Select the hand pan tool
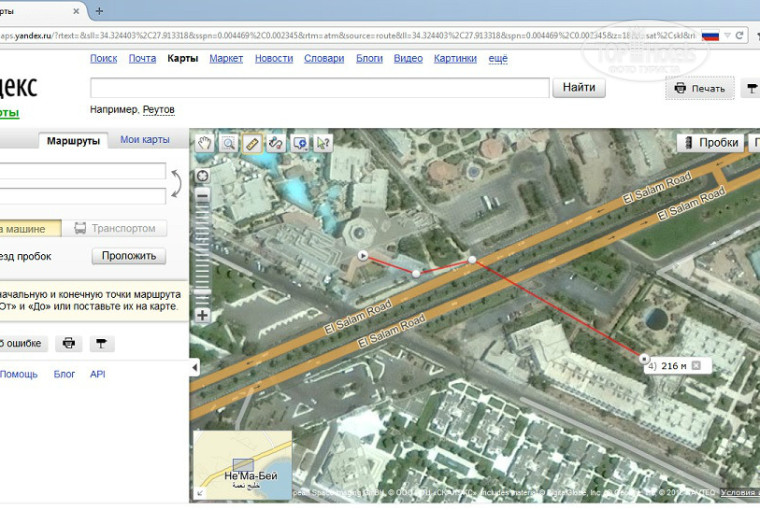The height and width of the screenshot is (510, 760). coord(206,143)
